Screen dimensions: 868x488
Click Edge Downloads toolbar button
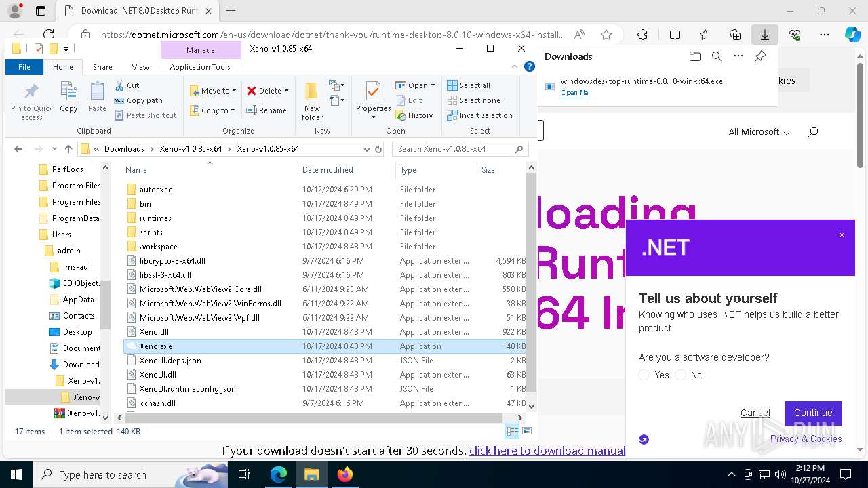pos(764,35)
